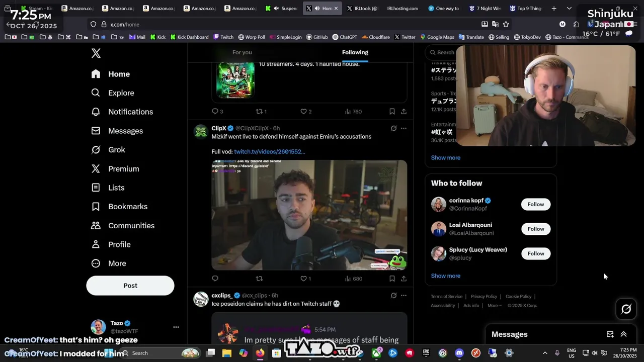Switch to IRLhosting.com browser tab
The width and height of the screenshot is (644, 362).
[403, 8]
